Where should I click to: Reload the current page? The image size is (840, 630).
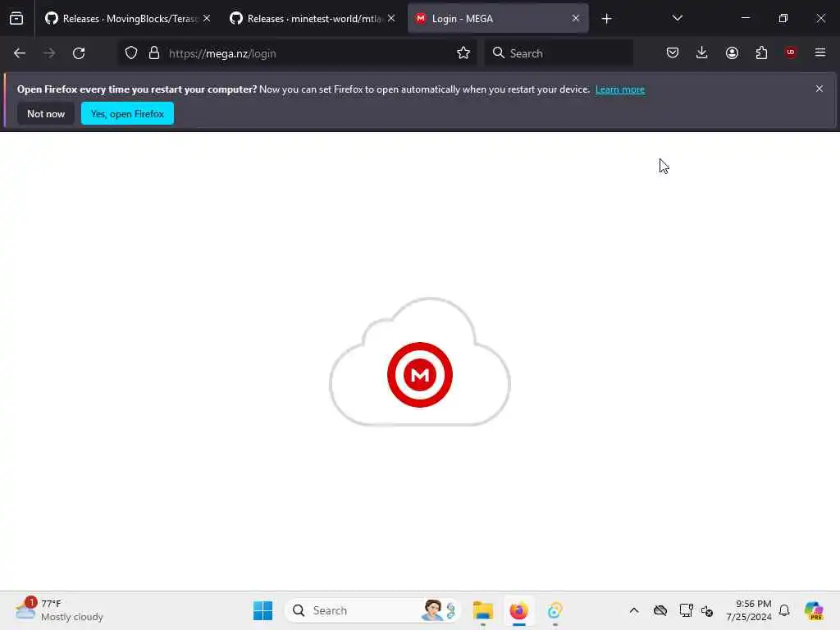tap(79, 53)
